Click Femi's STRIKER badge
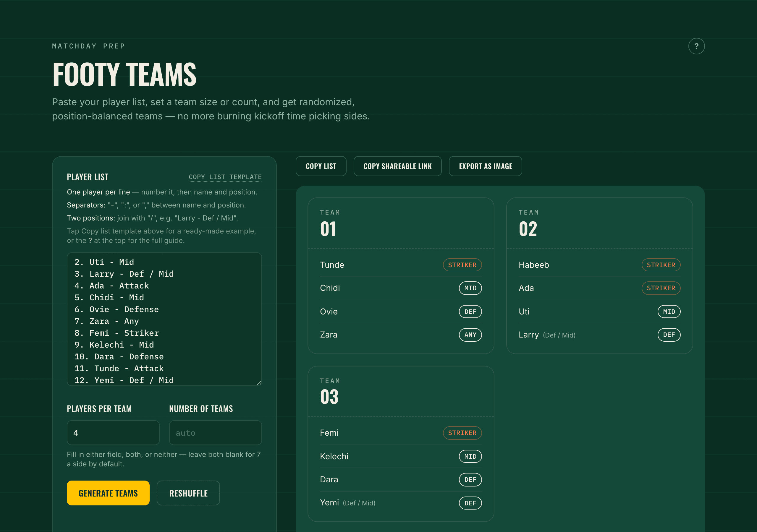Screen dimensions: 757x532 pyautogui.click(x=462, y=433)
